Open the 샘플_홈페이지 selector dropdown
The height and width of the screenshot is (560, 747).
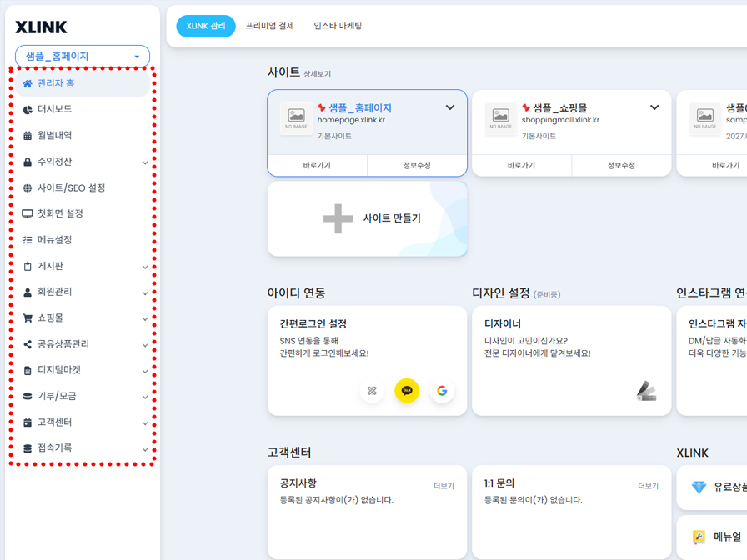point(82,56)
